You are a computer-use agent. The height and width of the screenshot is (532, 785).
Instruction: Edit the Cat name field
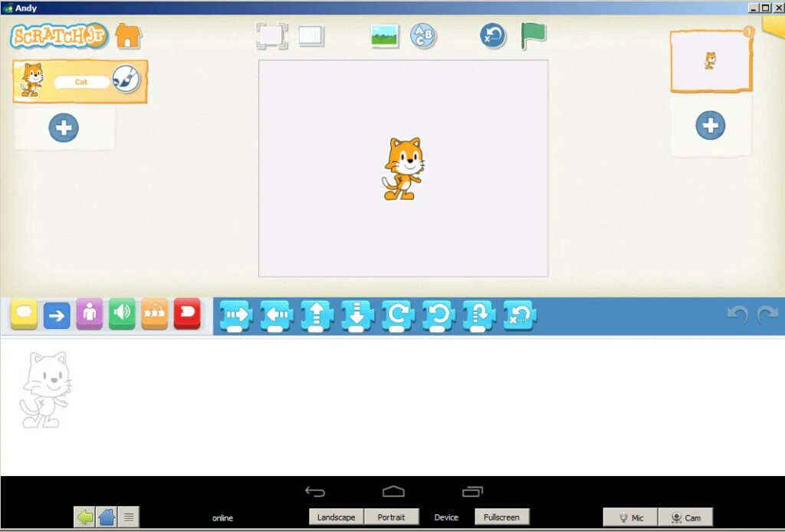coord(81,82)
